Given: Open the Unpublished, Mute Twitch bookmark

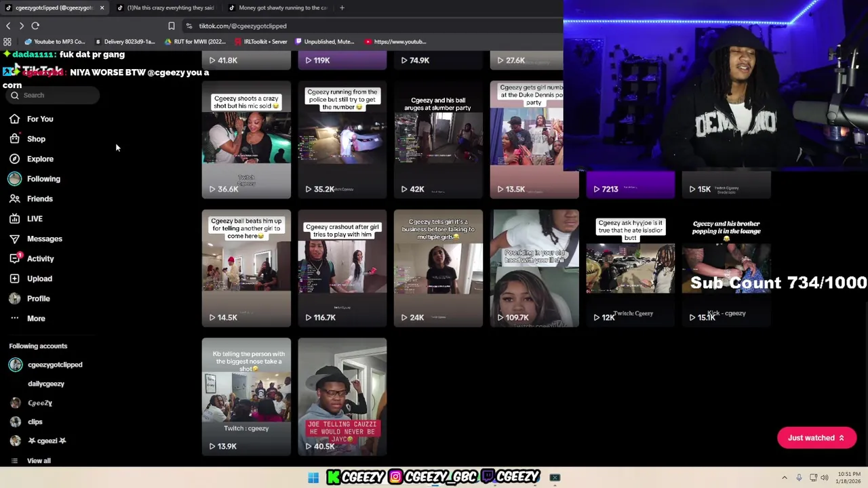Looking at the screenshot, I should [x=324, y=41].
